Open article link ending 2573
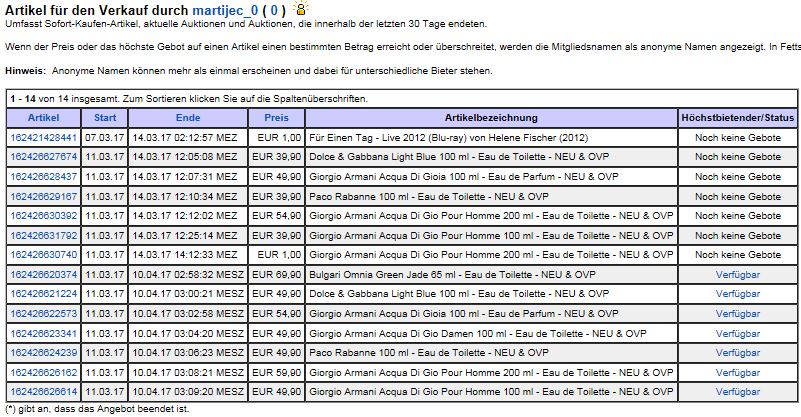The height and width of the screenshot is (417, 801). 43,314
